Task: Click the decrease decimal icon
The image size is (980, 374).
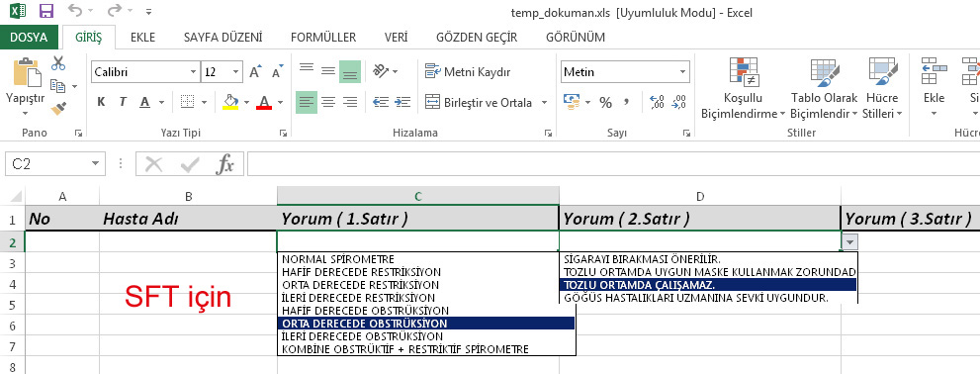Action: tap(679, 103)
